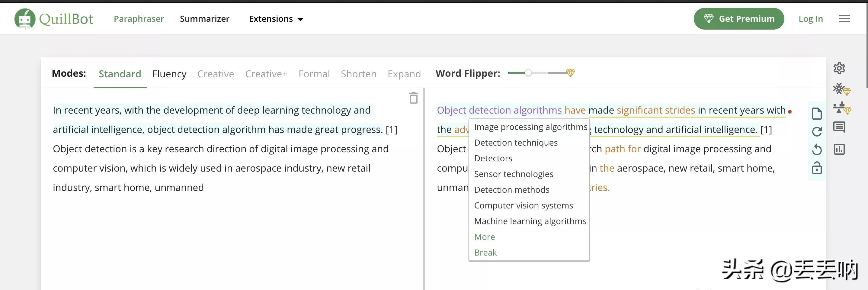Delete input text with trash icon
This screenshot has width=868, height=290.
pyautogui.click(x=413, y=98)
